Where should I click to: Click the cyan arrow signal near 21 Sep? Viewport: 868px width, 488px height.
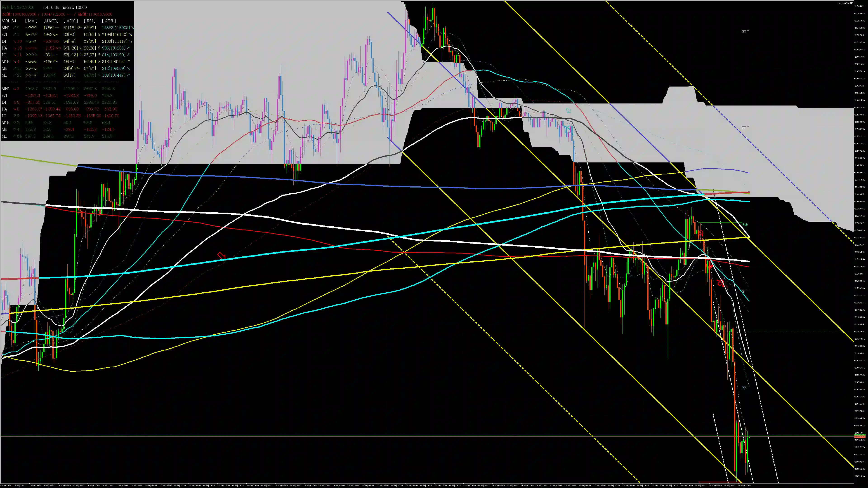coord(569,110)
